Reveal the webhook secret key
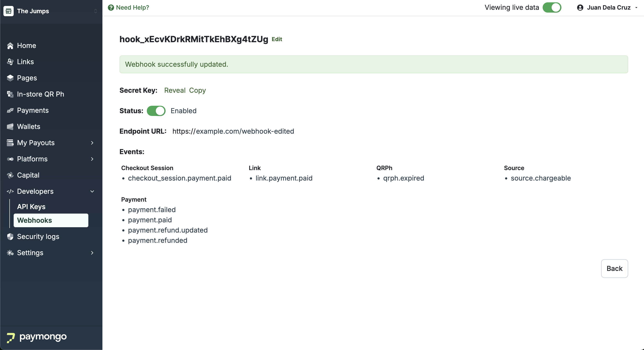644x350 pixels. [x=175, y=90]
